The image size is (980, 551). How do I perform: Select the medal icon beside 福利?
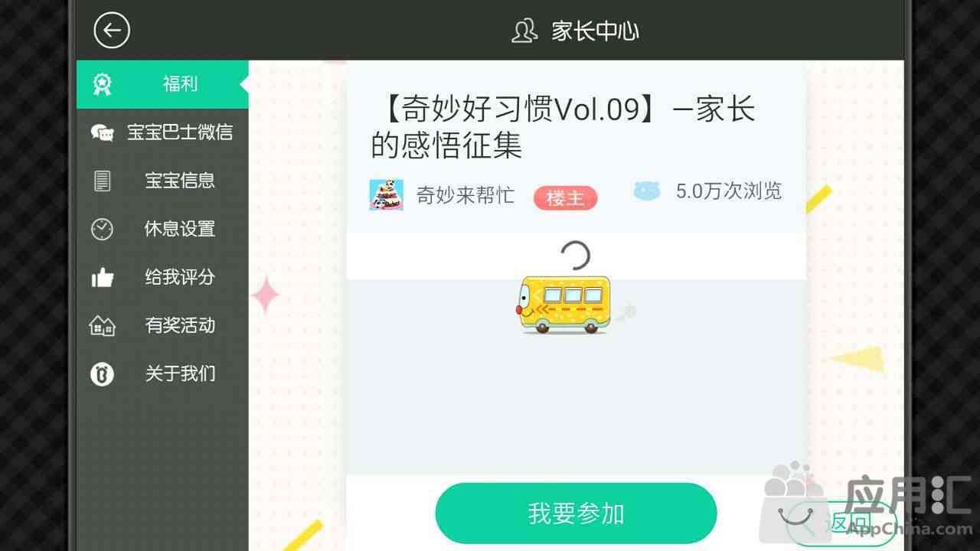pos(102,84)
